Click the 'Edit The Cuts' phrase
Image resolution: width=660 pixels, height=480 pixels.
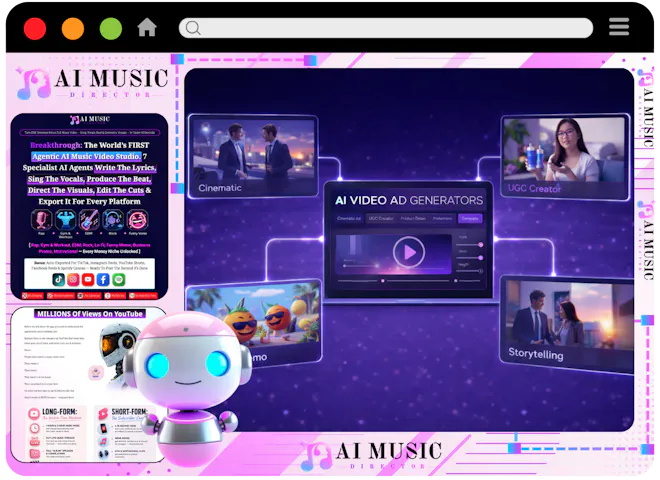click(x=120, y=190)
